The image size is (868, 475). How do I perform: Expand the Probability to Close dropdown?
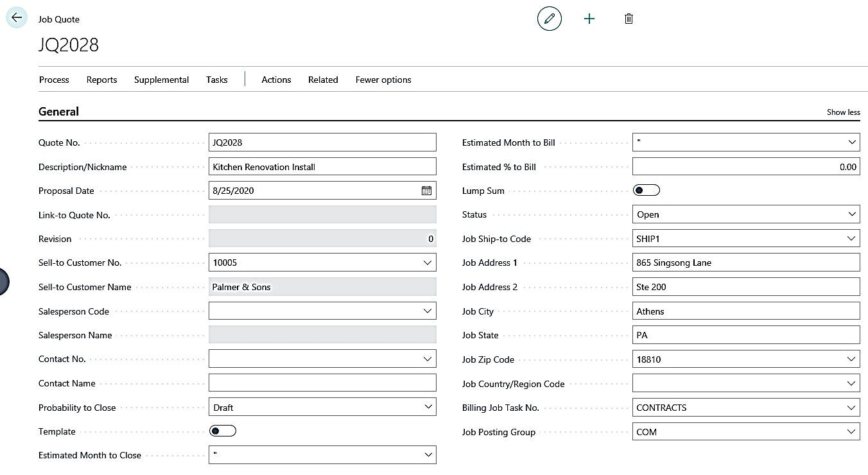428,407
